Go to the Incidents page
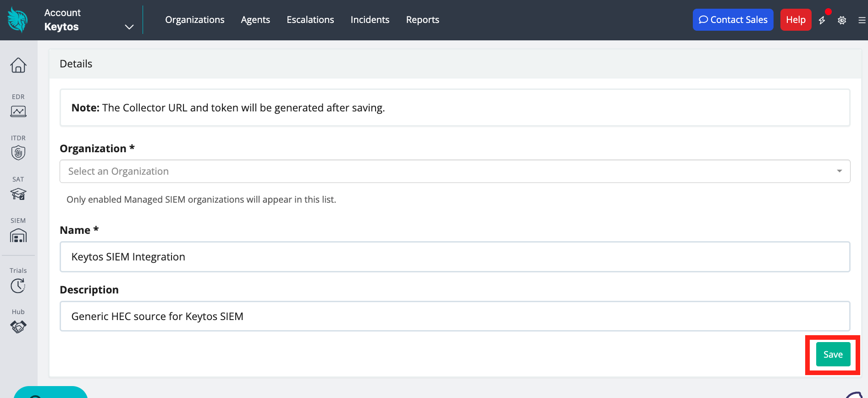Screen dimensions: 868x398 (x=370, y=20)
